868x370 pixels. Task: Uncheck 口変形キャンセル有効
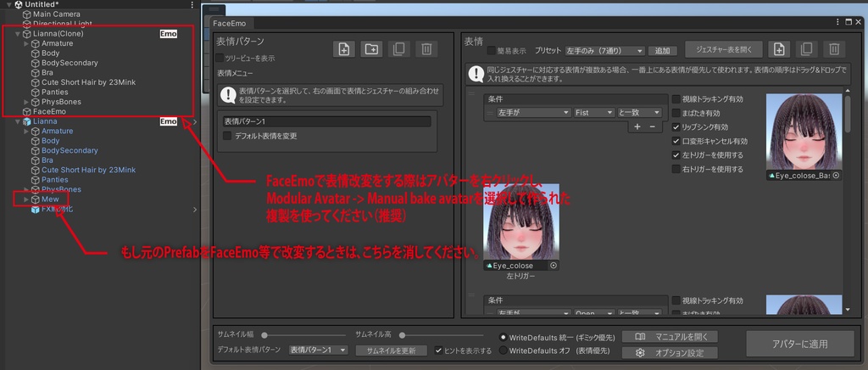tap(676, 141)
